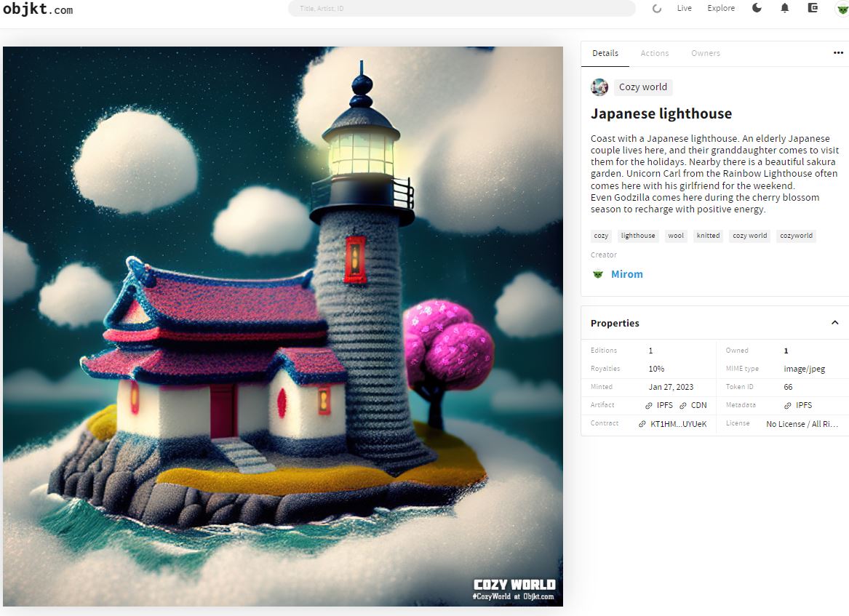849x616 pixels.
Task: Open the more options ellipsis menu
Action: coord(838,52)
